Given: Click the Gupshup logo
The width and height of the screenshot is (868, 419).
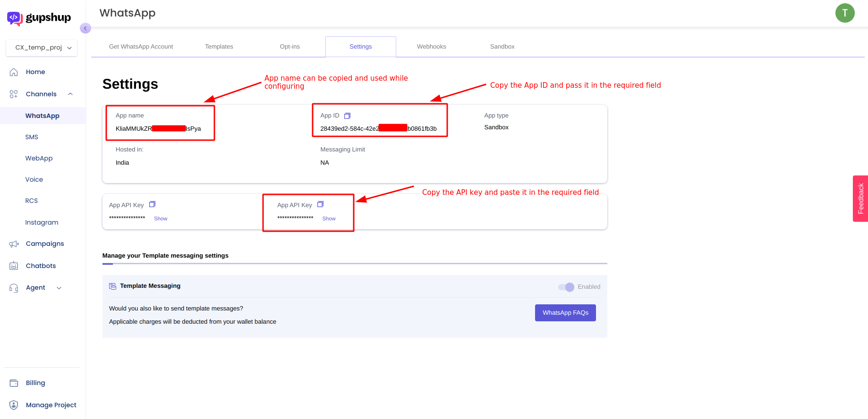Looking at the screenshot, I should pyautogui.click(x=39, y=18).
